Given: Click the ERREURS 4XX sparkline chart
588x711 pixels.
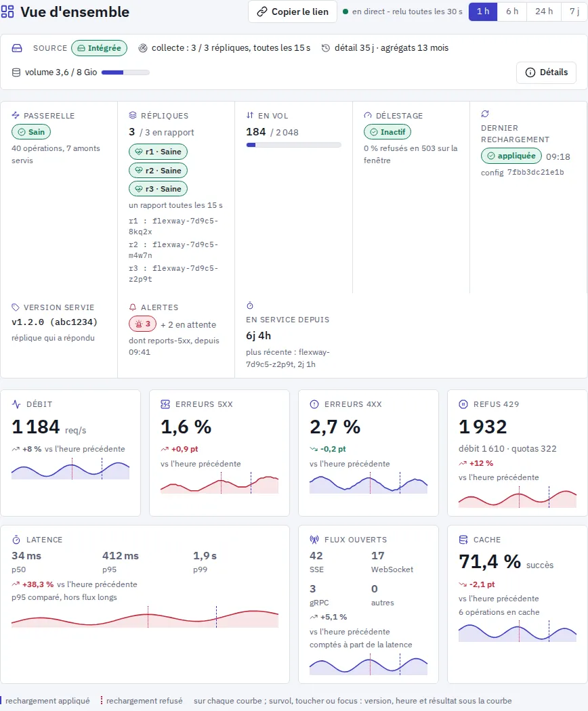Looking at the screenshot, I should tap(369, 483).
